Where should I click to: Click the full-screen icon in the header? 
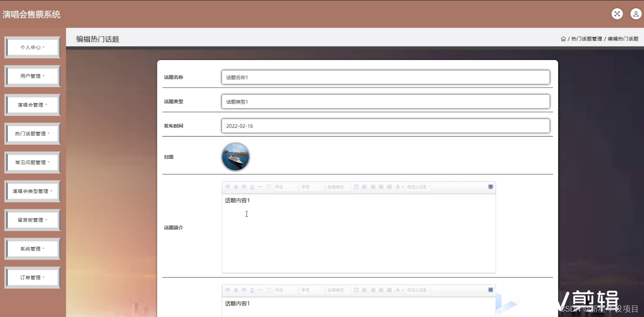(x=617, y=14)
